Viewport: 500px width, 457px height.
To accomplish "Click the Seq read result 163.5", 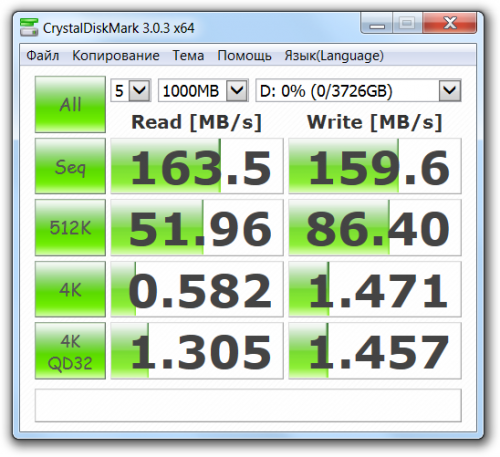I will (x=197, y=166).
